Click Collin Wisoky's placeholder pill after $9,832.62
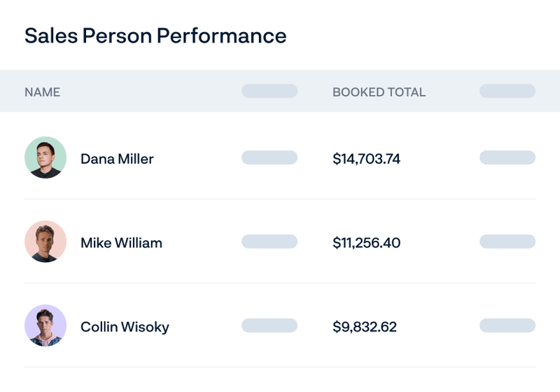 [x=507, y=325]
